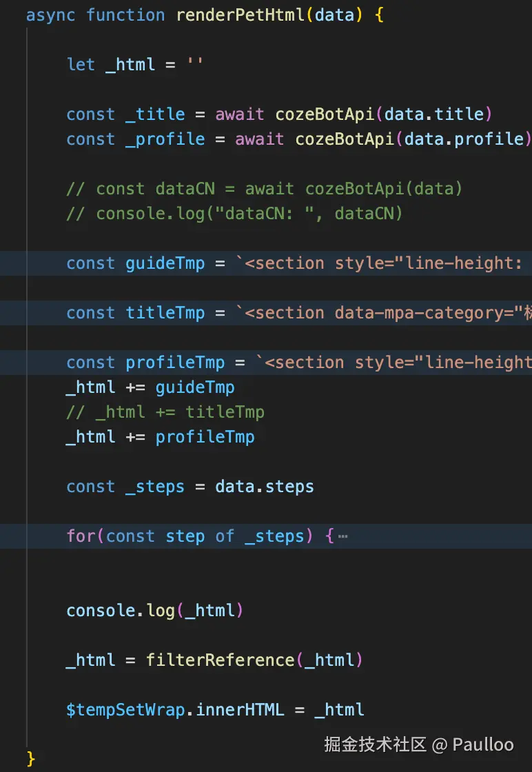Expand the folded for loop ellipsis
This screenshot has height=772, width=532.
click(342, 536)
